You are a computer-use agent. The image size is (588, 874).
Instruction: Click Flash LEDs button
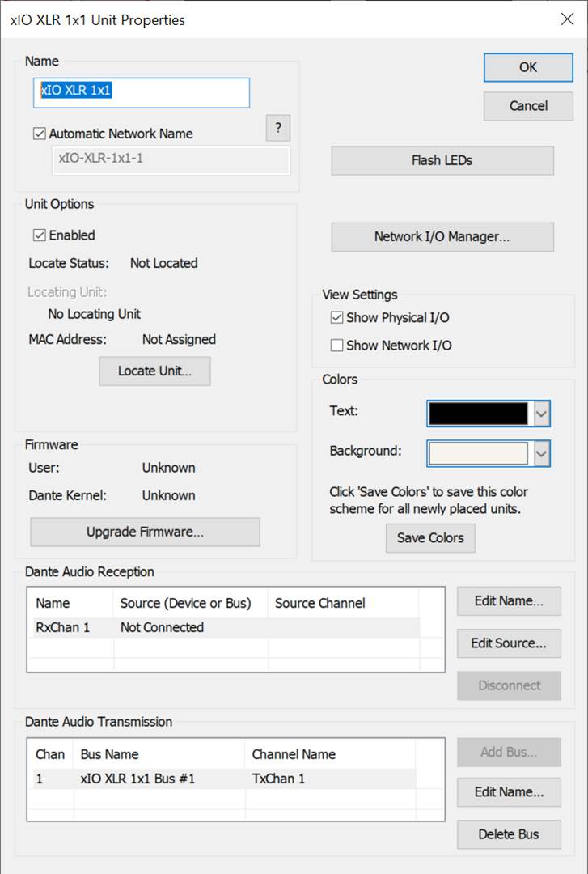[442, 160]
